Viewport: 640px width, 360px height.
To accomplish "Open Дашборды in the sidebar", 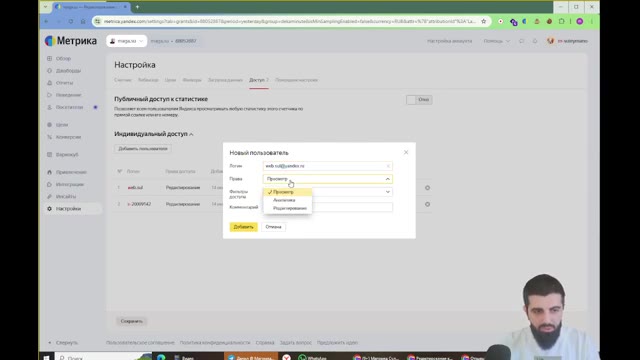I will pyautogui.click(x=68, y=71).
